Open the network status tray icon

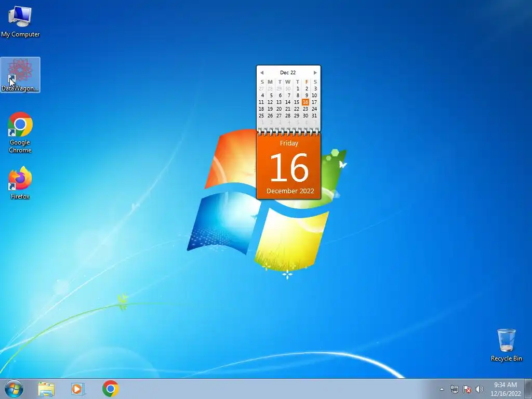point(454,389)
